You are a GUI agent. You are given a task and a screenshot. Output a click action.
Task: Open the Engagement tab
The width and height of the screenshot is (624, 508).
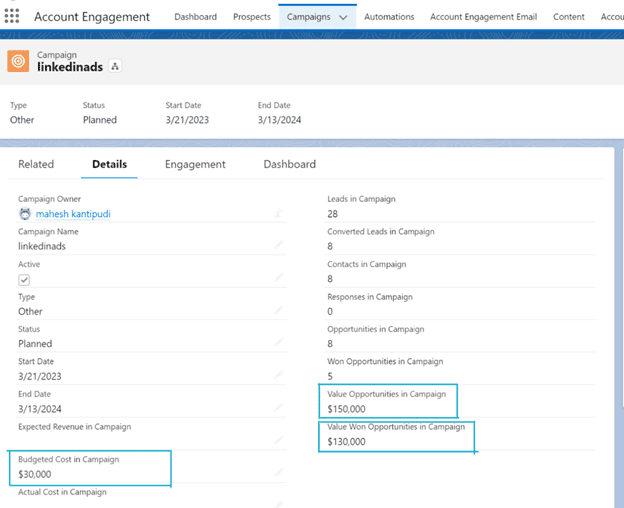point(195,164)
